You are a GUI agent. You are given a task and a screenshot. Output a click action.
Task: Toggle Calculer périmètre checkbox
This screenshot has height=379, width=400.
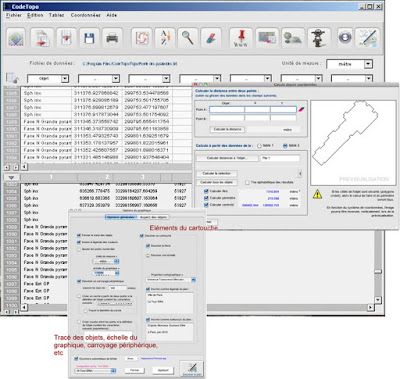206,198
